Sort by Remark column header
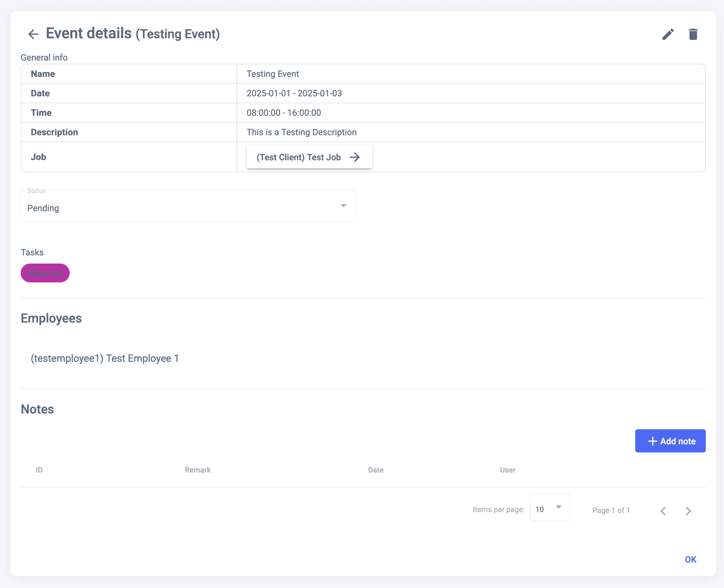724x588 pixels. point(198,470)
